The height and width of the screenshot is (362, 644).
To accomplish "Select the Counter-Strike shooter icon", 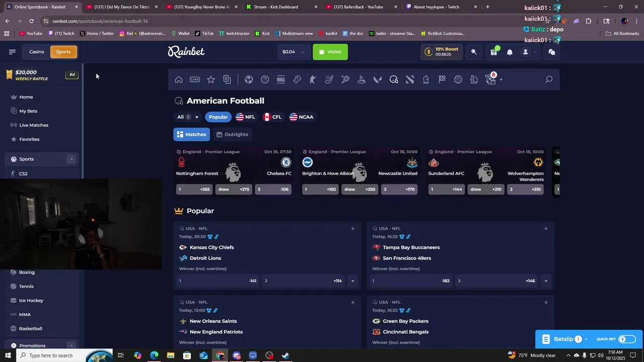I will pyautogui.click(x=313, y=79).
